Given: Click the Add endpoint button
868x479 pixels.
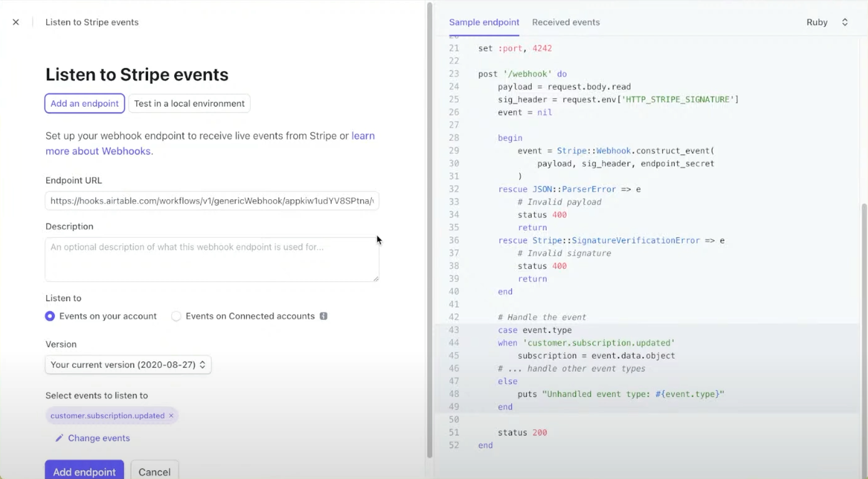Looking at the screenshot, I should [x=84, y=472].
